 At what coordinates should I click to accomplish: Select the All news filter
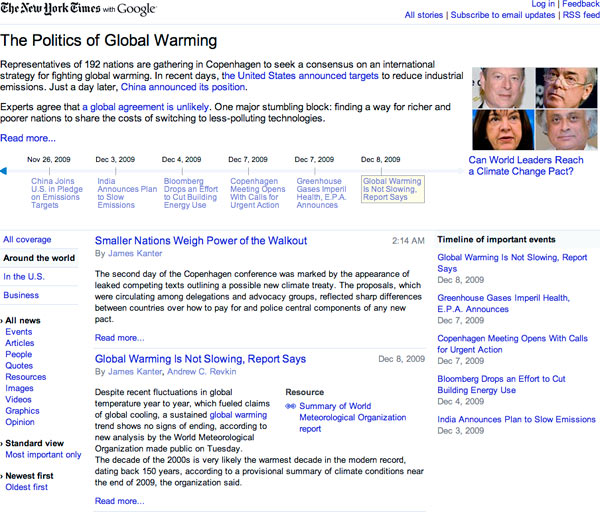pos(23,321)
